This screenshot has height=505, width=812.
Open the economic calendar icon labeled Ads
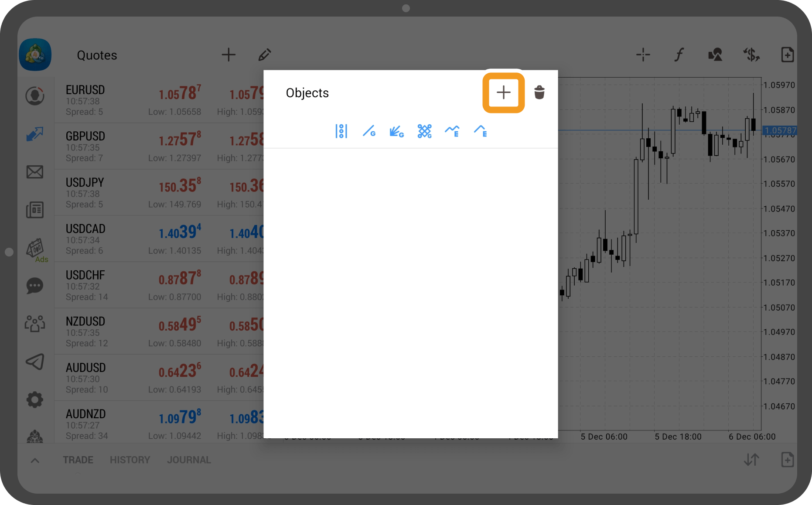pyautogui.click(x=35, y=249)
